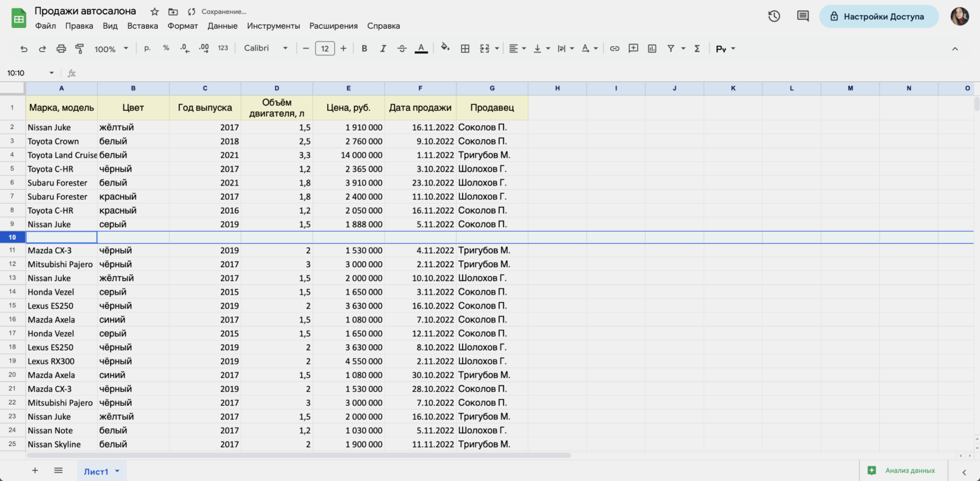This screenshot has height=481, width=980.
Task: Expand the Лист1 sheet tab menu arrow
Action: 117,471
